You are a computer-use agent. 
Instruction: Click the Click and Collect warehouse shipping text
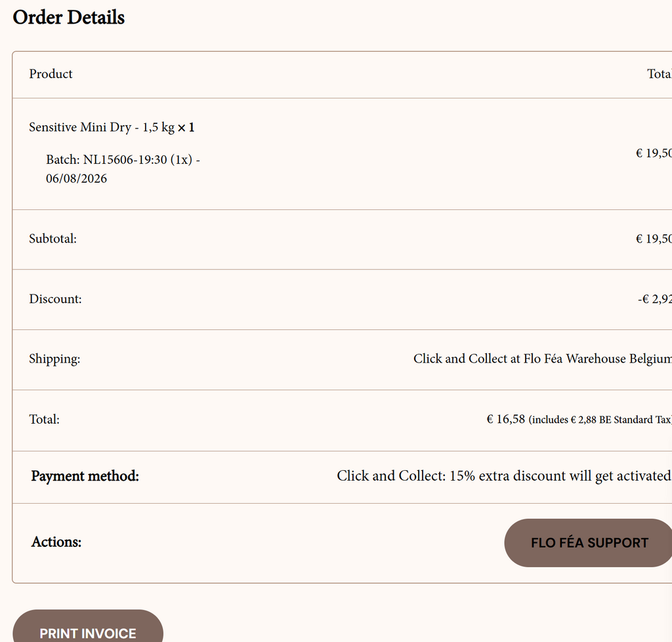(542, 359)
